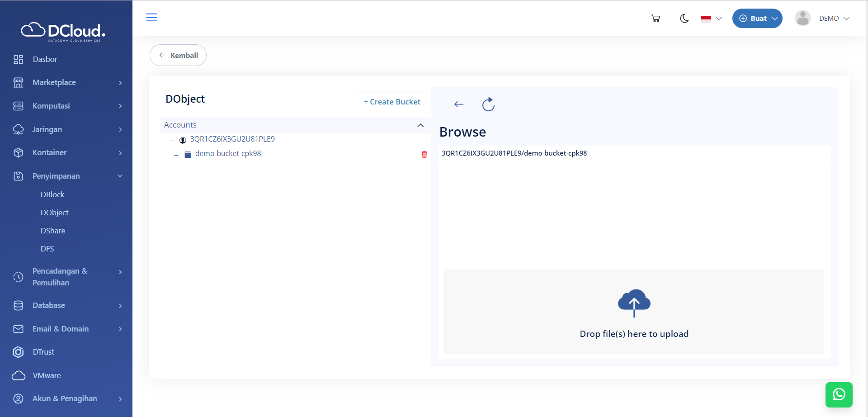Collapse the Penyimpanan sidebar menu
Screen dimensions: 868x417
(x=120, y=176)
